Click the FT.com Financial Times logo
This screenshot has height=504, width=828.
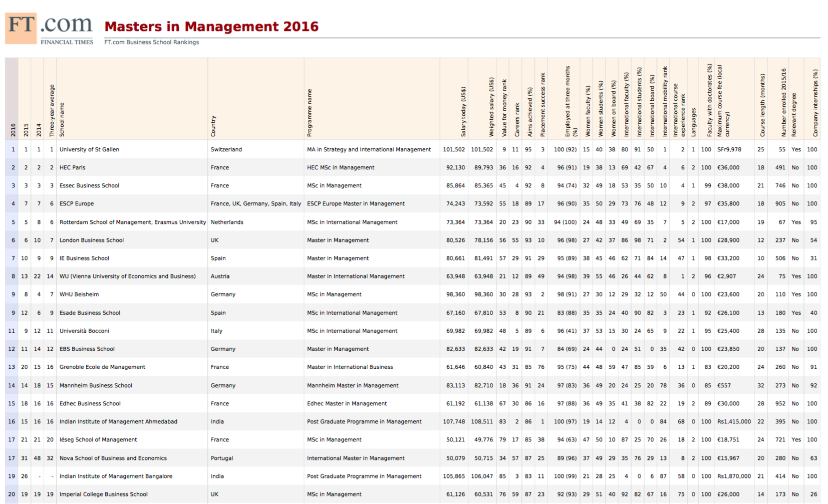49,29
